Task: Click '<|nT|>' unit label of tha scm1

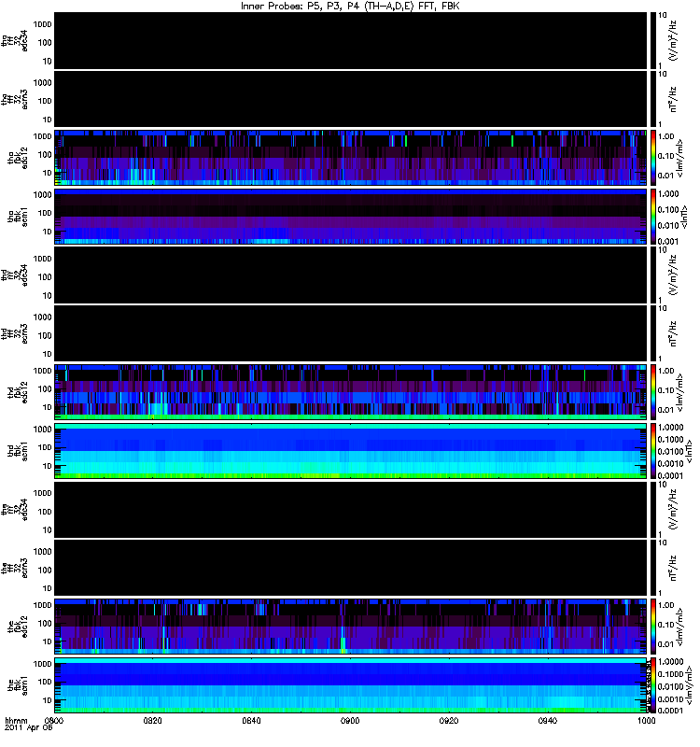Action: (684, 217)
